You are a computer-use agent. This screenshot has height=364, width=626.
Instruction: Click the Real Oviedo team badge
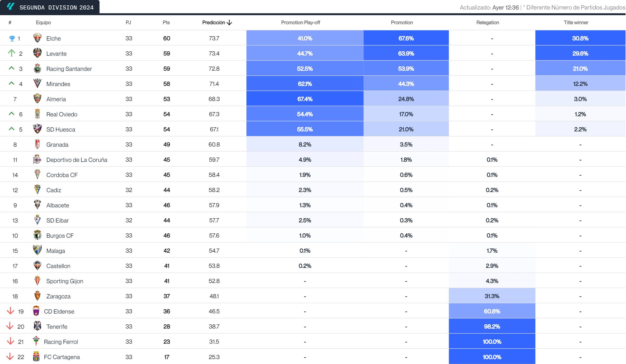[37, 114]
